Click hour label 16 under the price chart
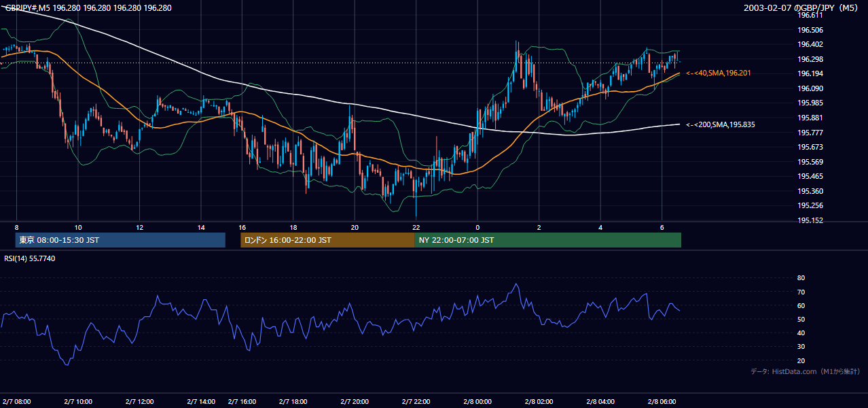The width and height of the screenshot is (868, 408). pyautogui.click(x=242, y=227)
